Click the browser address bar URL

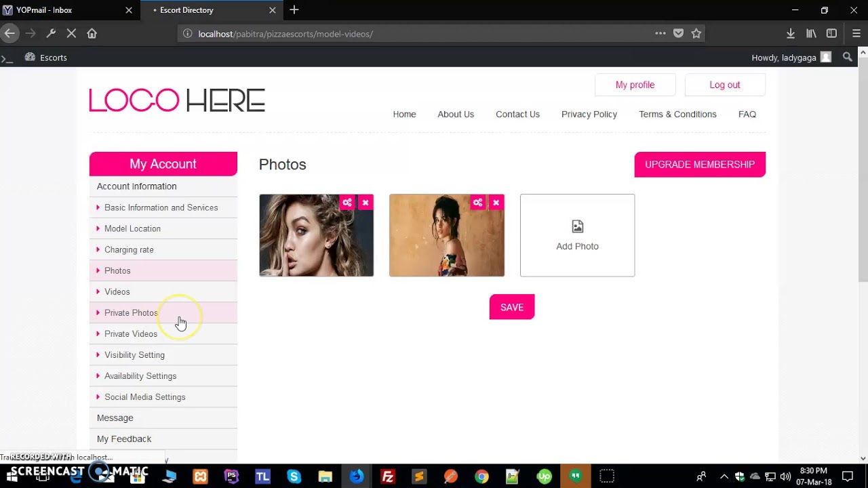(x=285, y=34)
